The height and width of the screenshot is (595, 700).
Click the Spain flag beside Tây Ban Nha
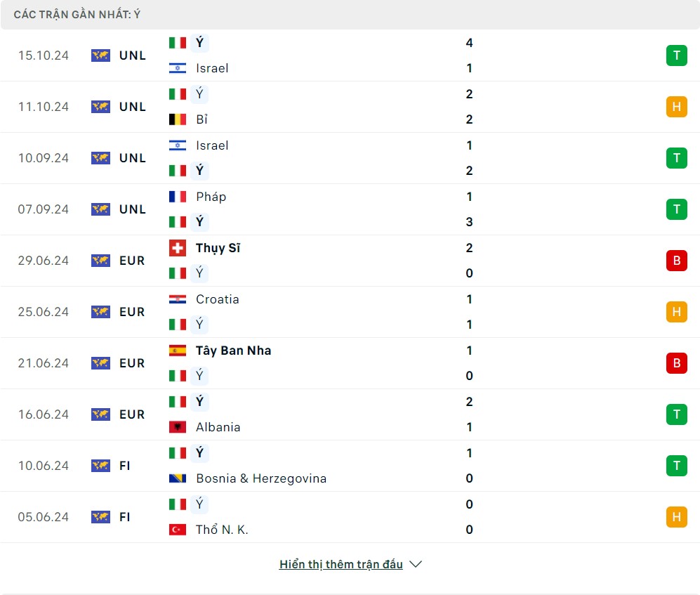[x=178, y=351]
